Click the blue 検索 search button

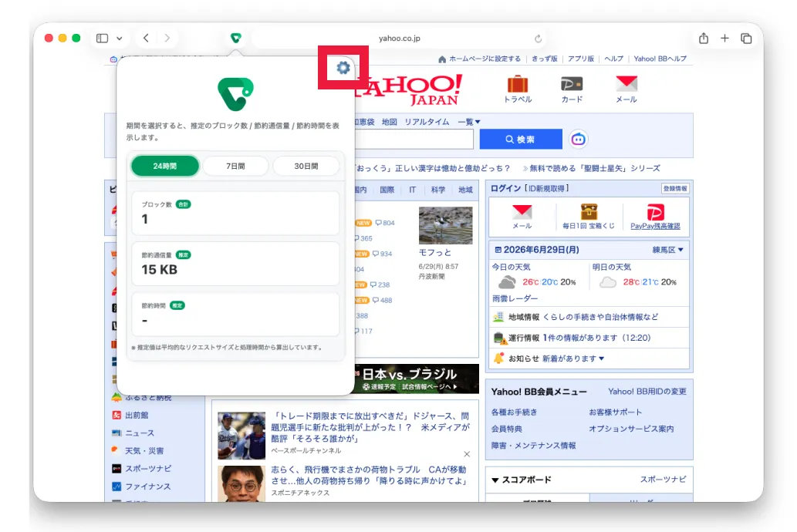(x=521, y=140)
